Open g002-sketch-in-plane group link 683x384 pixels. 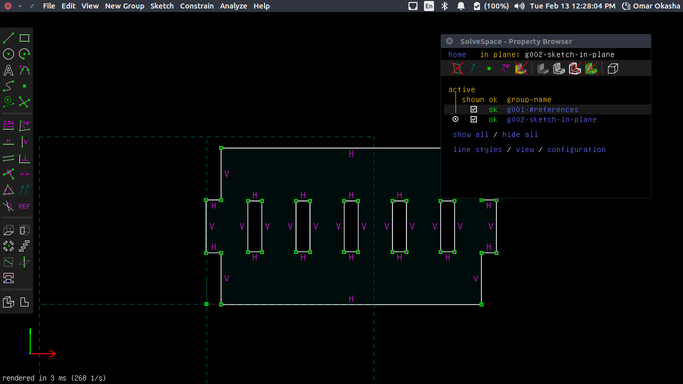click(551, 119)
